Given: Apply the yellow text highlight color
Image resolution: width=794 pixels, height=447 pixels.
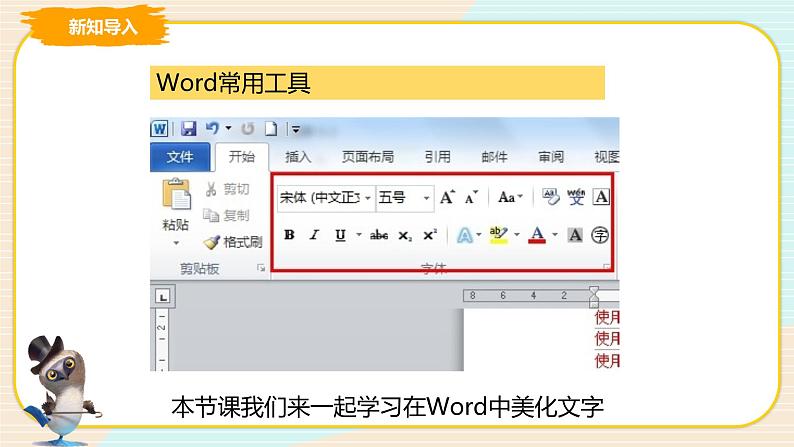Looking at the screenshot, I should tap(499, 235).
